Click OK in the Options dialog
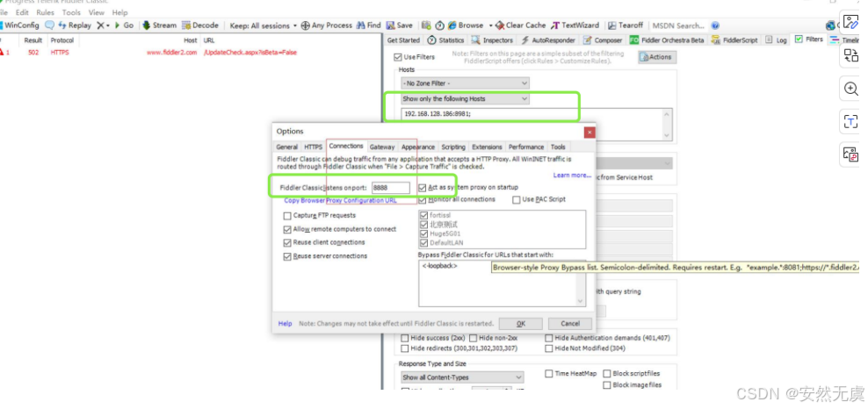Image resolution: width=868 pixels, height=409 pixels. pos(520,324)
